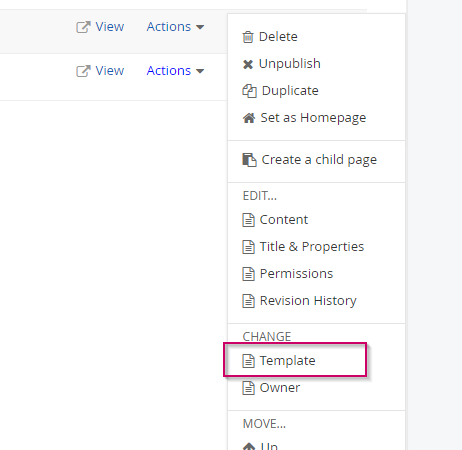Click the external-link icon in the first View row
This screenshot has width=462, height=450.
[83, 27]
